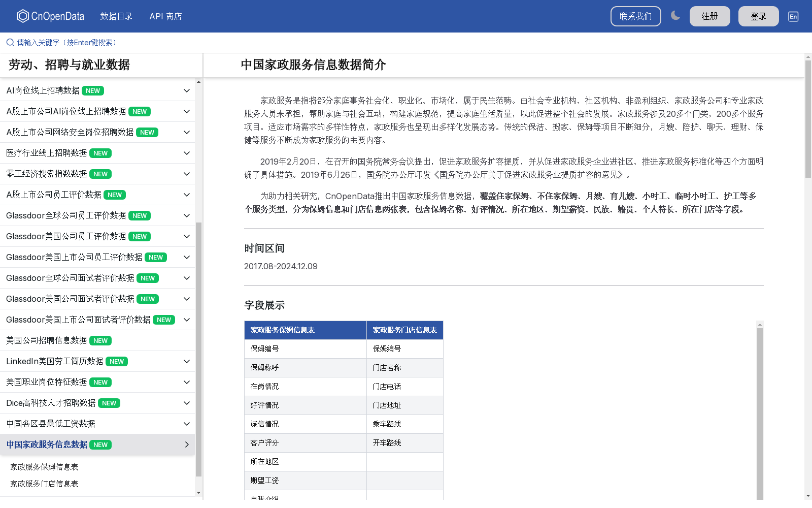Click the table's vertical scrollbar up arrow
Viewport: 812px width, 508px height.
click(759, 324)
